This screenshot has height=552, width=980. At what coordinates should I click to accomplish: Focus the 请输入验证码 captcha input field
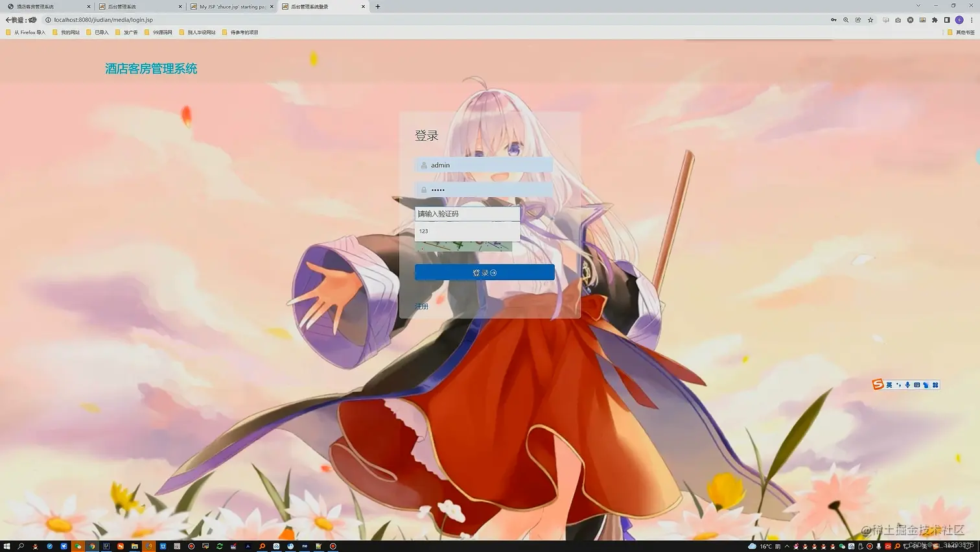point(467,213)
